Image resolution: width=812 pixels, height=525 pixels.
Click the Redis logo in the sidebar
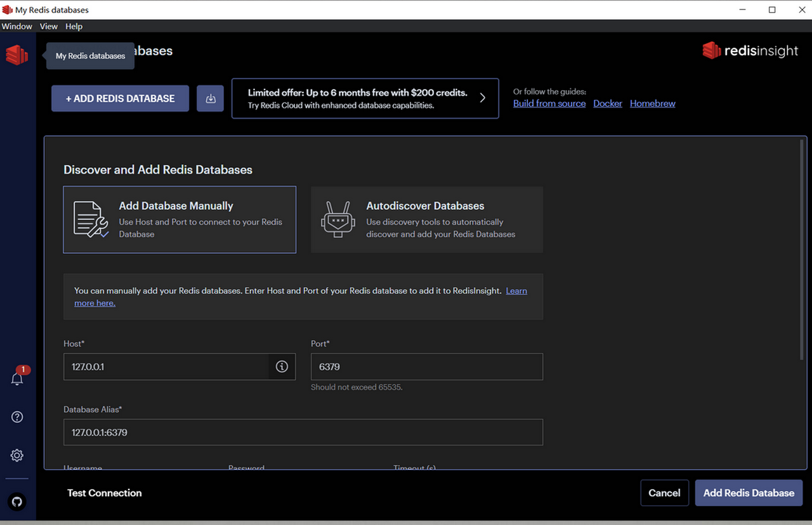pyautogui.click(x=17, y=55)
